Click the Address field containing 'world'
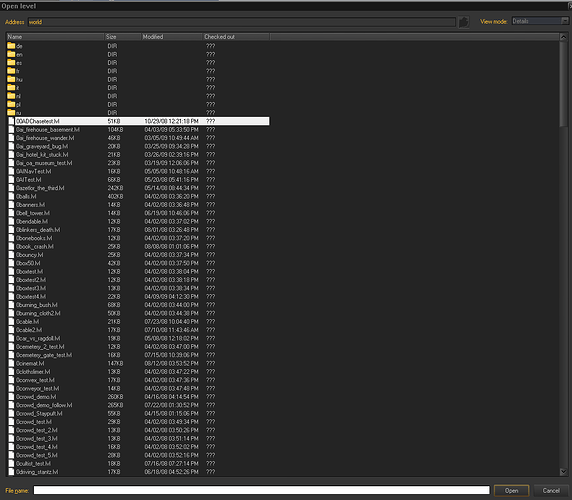This screenshot has width=572, height=500. pyautogui.click(x=241, y=22)
